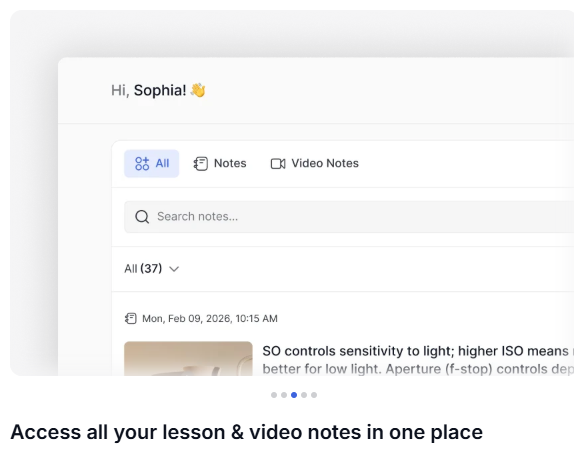Select the All tab label

[163, 163]
